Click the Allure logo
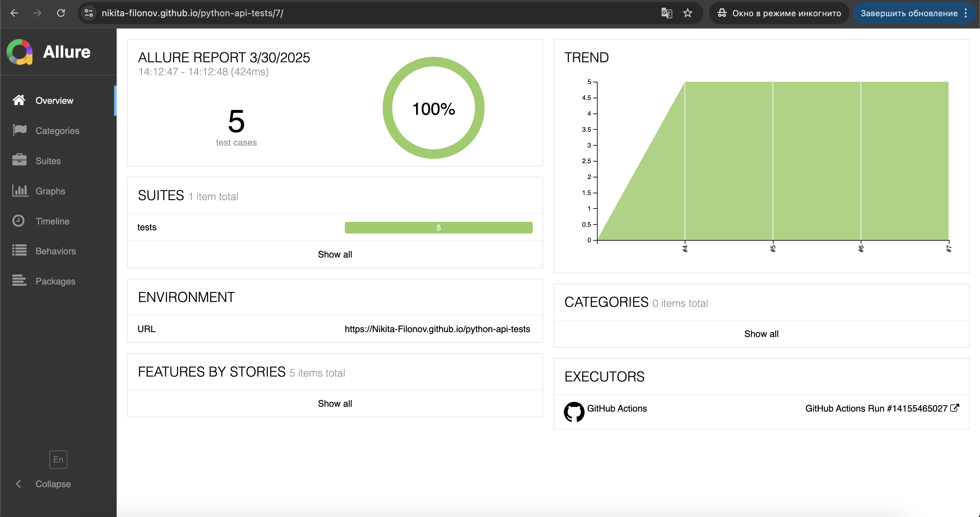This screenshot has height=517, width=980. pos(20,52)
